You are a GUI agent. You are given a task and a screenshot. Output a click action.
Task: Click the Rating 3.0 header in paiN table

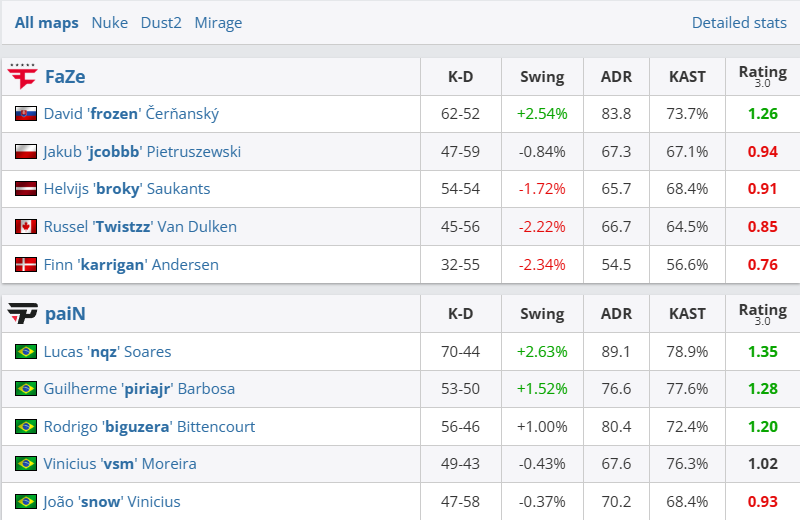point(762,314)
